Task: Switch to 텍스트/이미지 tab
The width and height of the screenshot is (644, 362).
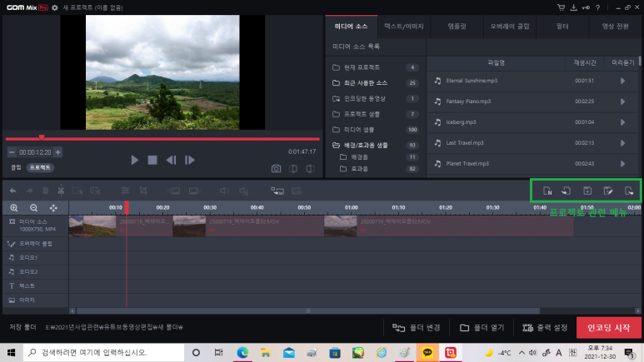Action: pyautogui.click(x=404, y=27)
